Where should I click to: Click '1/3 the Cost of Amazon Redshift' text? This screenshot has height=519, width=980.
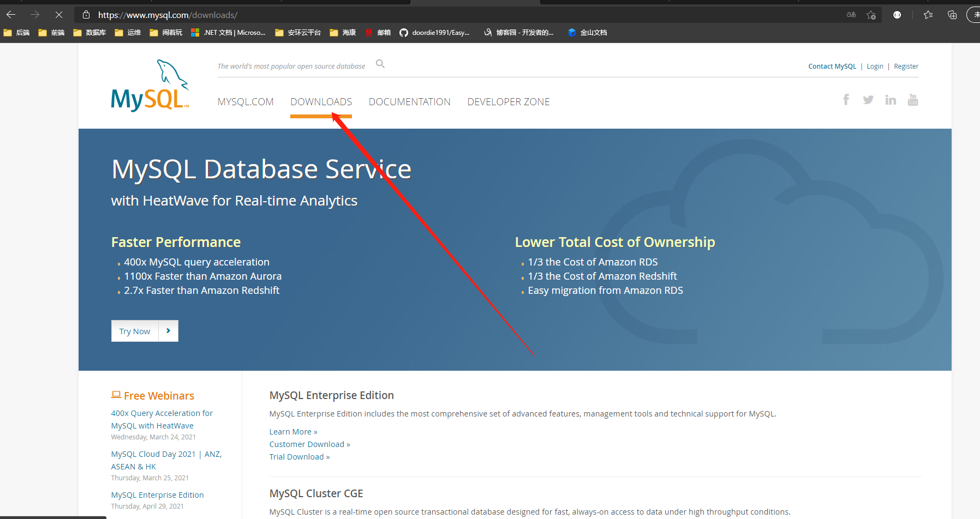[x=602, y=276]
